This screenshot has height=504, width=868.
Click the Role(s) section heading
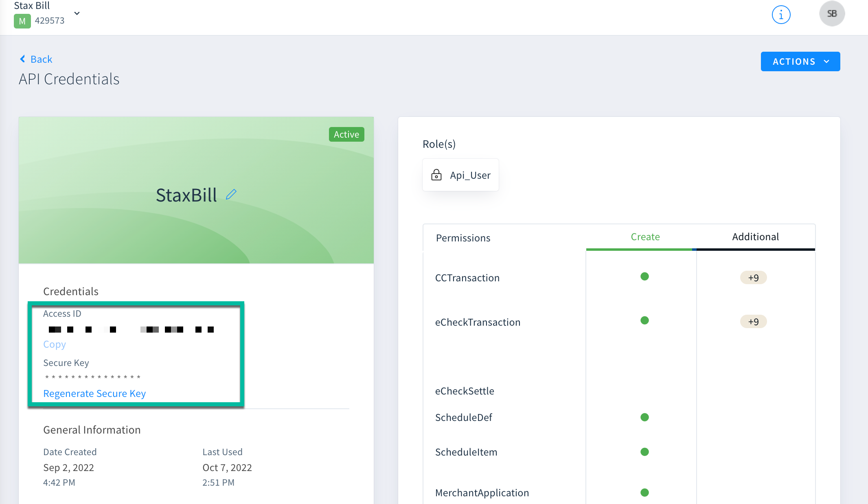439,144
